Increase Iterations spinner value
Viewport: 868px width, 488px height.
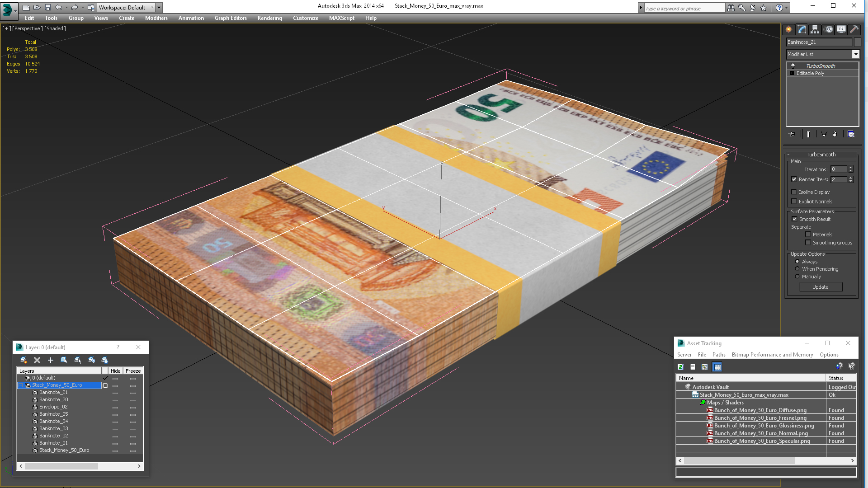coord(851,168)
